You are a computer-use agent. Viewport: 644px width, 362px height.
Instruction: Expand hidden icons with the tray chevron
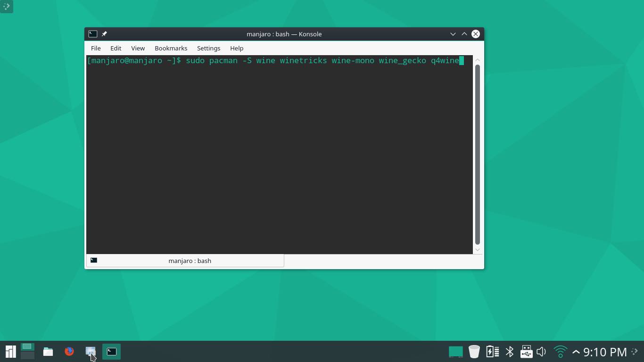click(576, 351)
